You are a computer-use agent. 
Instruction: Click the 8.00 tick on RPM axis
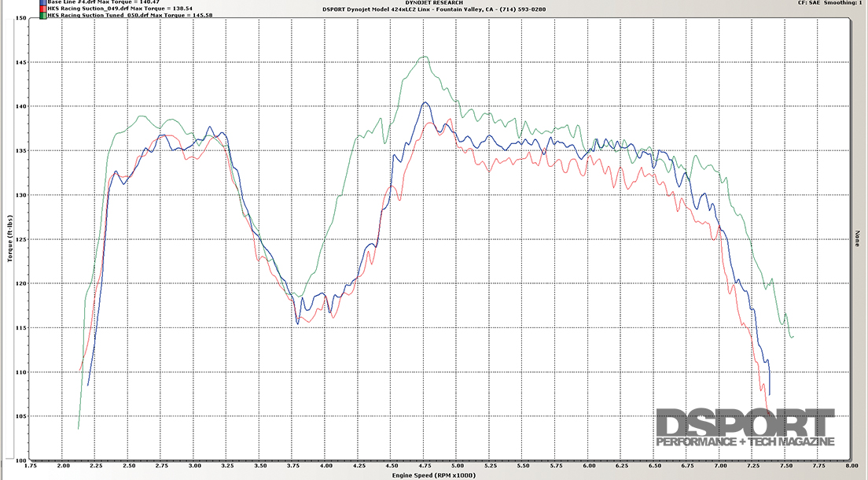click(x=849, y=467)
